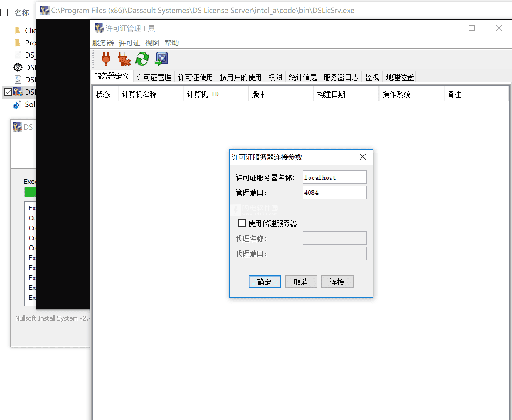Open the Edge PDF document icon
The image size is (512, 420).
[x=17, y=79]
